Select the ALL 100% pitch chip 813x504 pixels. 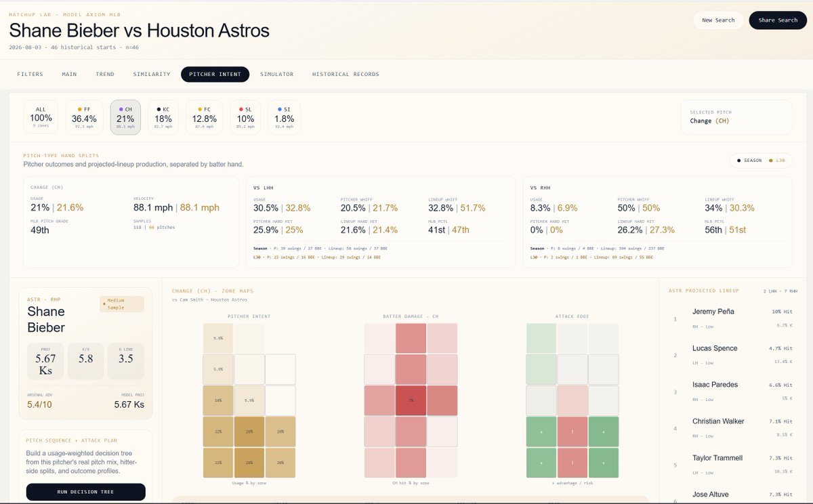tap(41, 117)
